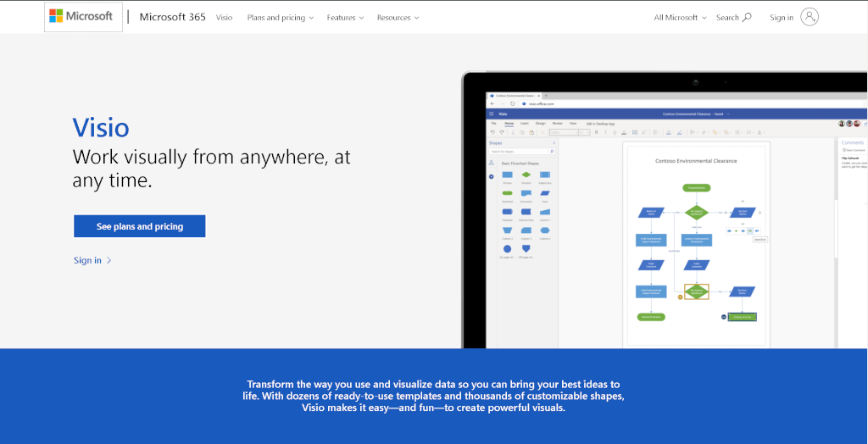
Task: Select the Review tab in Visio mockup
Action: click(558, 124)
